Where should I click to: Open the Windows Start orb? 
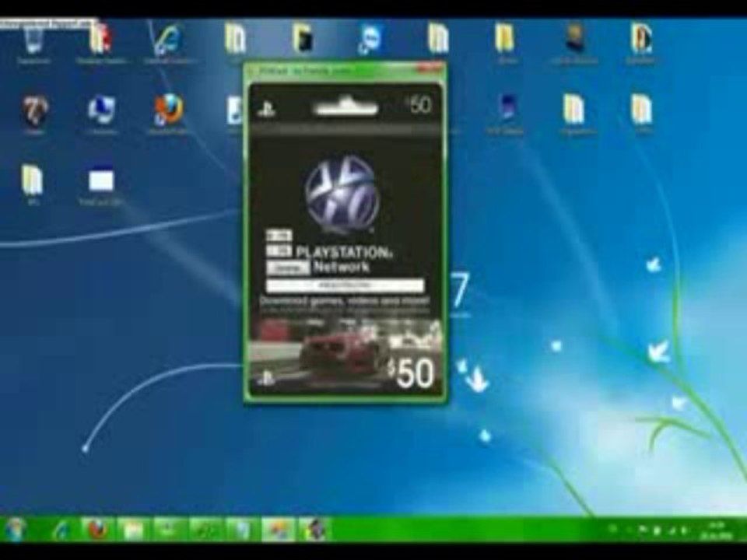coord(14,529)
